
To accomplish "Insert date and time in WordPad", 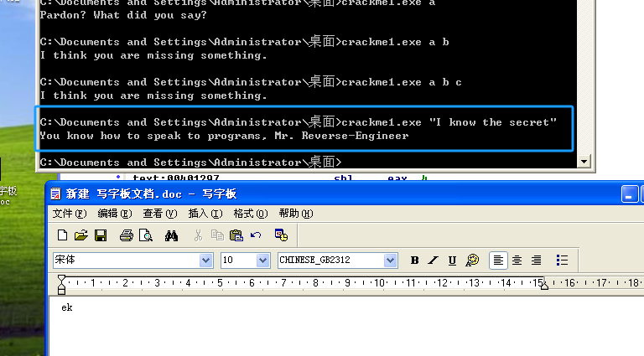I will [282, 235].
